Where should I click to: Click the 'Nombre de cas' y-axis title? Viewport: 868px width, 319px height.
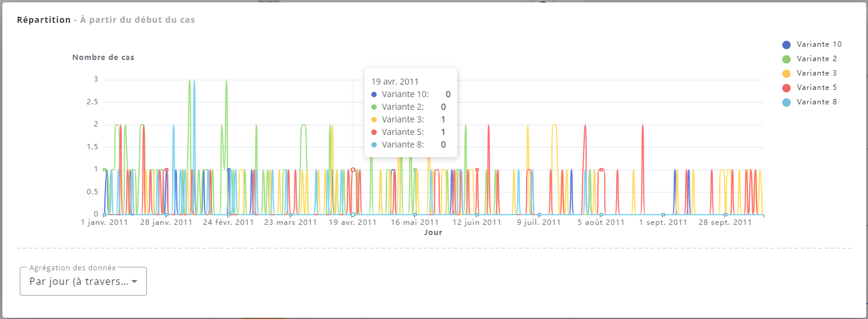tap(103, 58)
